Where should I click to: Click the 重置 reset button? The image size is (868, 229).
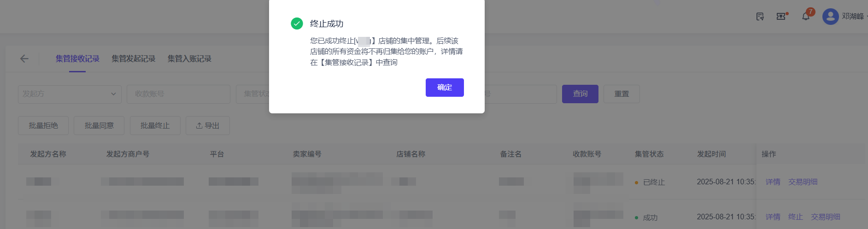click(x=622, y=94)
